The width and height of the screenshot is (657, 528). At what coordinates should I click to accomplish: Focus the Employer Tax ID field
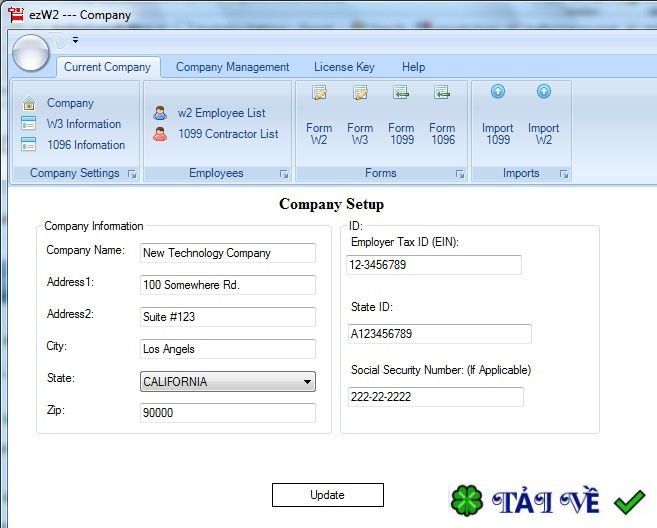pos(434,265)
